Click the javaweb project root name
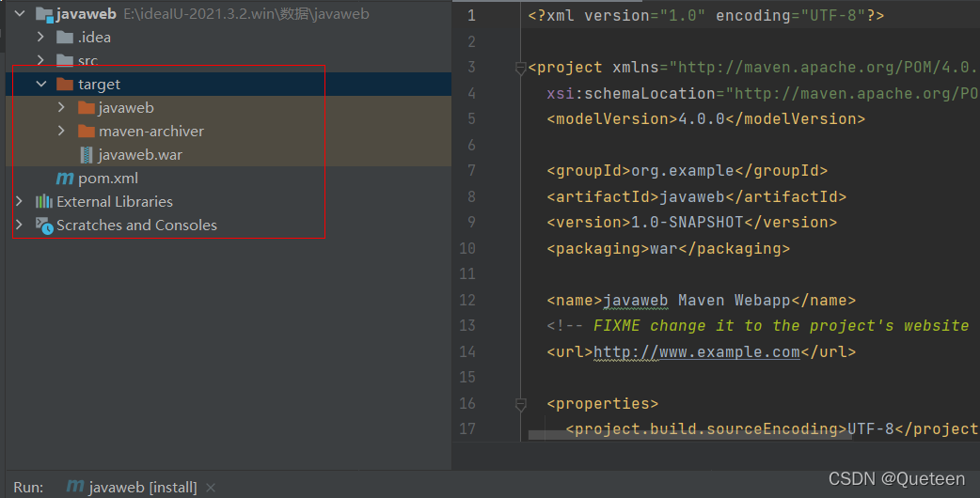Screen dimensions: 980x498 [87, 14]
